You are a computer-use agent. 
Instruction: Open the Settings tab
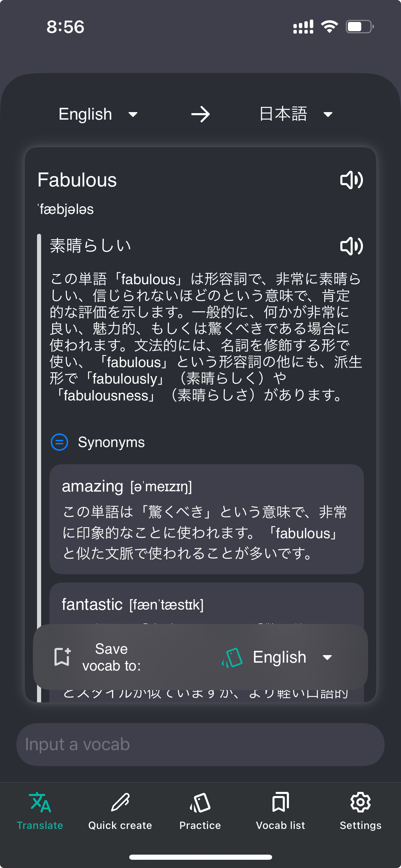[360, 811]
